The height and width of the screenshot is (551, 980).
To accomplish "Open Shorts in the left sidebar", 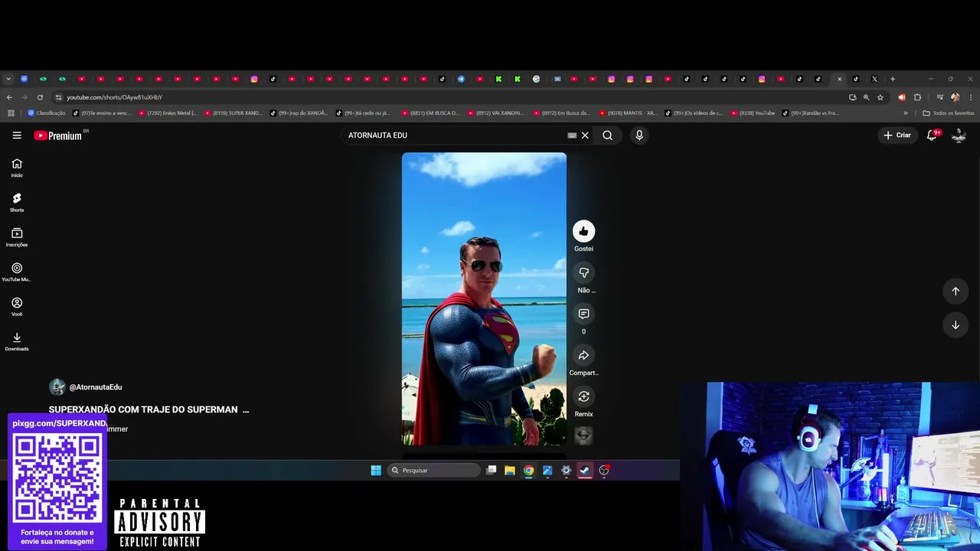I will pos(17,203).
